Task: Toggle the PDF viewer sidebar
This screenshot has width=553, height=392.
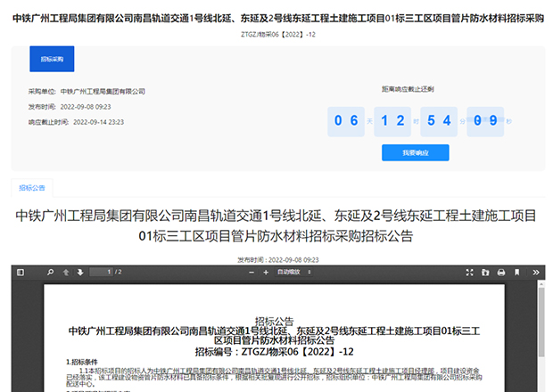Action: [21, 273]
